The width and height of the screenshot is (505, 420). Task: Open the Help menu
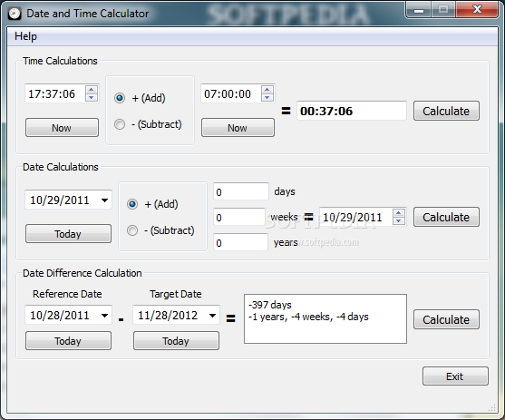pos(25,36)
